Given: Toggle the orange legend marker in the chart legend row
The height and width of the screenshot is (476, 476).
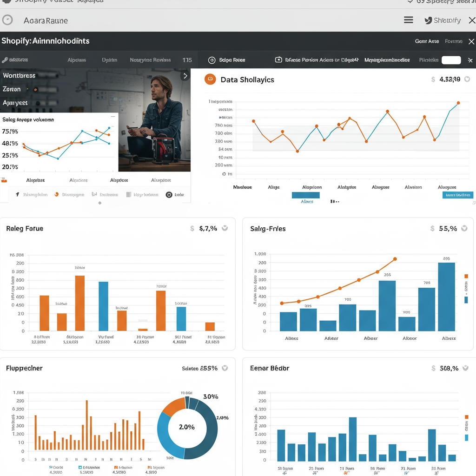Looking at the screenshot, I should (57, 195).
